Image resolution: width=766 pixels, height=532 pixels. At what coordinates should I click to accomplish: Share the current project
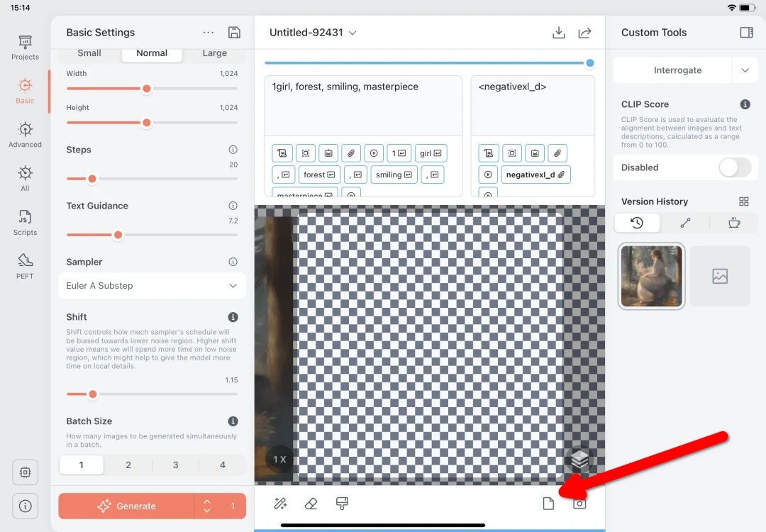(x=584, y=32)
